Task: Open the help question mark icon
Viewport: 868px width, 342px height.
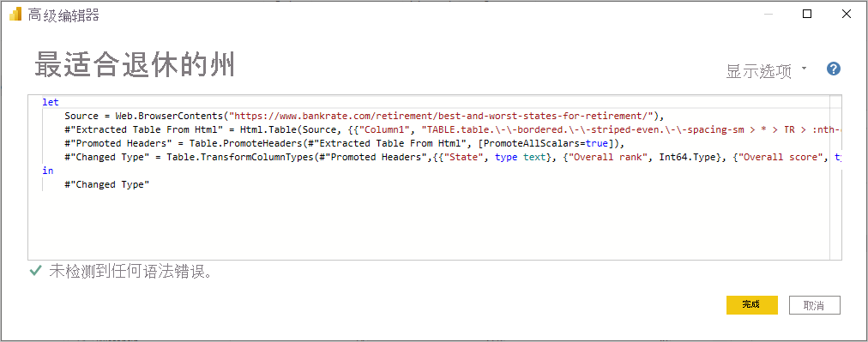Action: (834, 69)
